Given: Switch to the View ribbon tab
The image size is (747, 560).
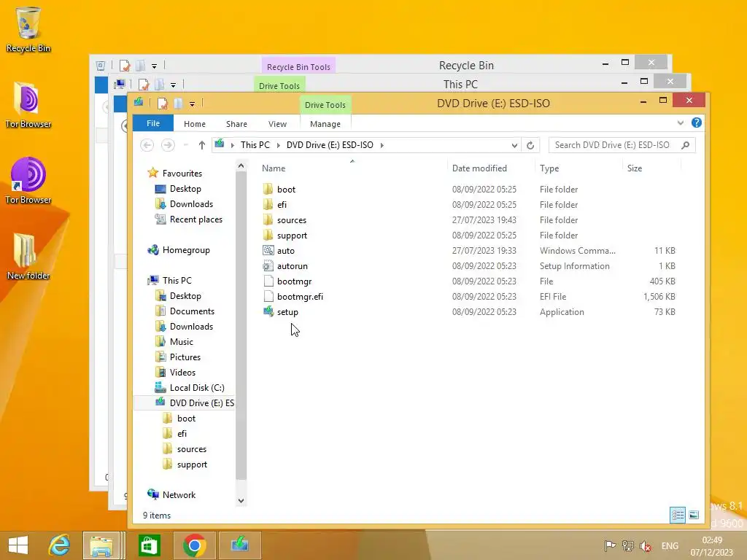Looking at the screenshot, I should [x=277, y=124].
